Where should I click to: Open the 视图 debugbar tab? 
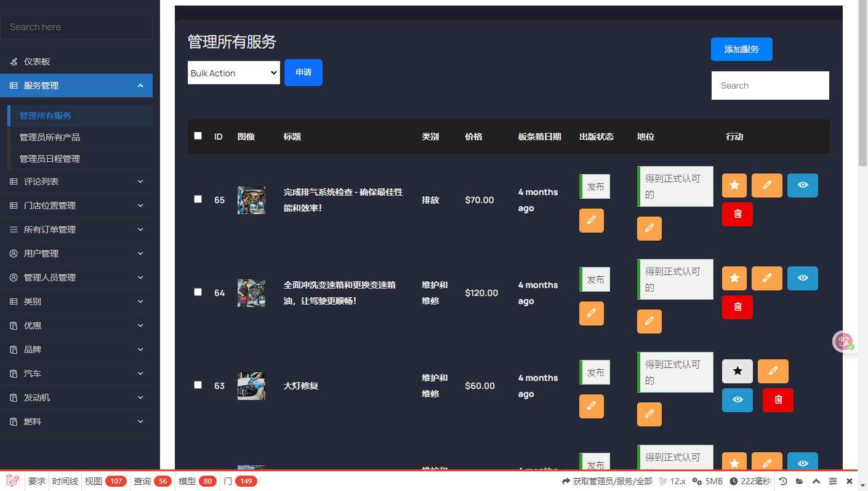pos(105,481)
